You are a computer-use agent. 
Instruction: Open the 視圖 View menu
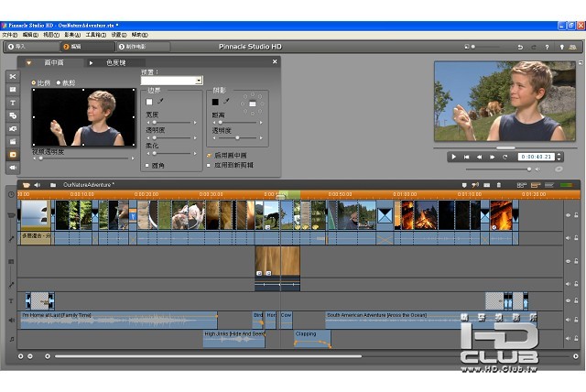(51, 35)
